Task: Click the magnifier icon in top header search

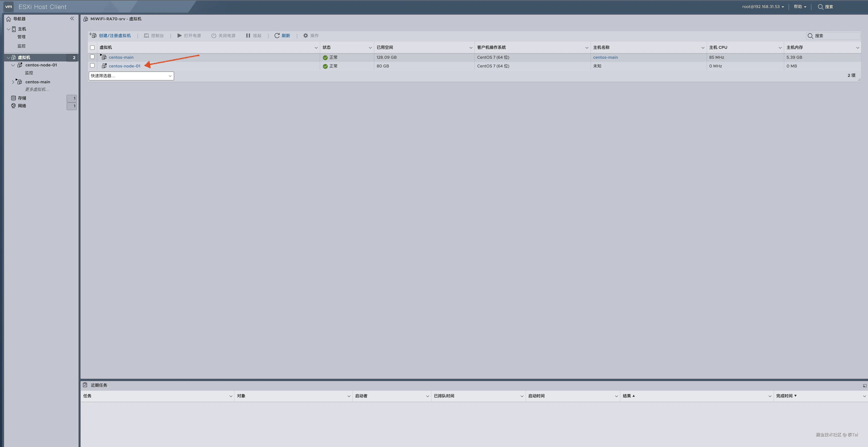Action: (x=821, y=7)
